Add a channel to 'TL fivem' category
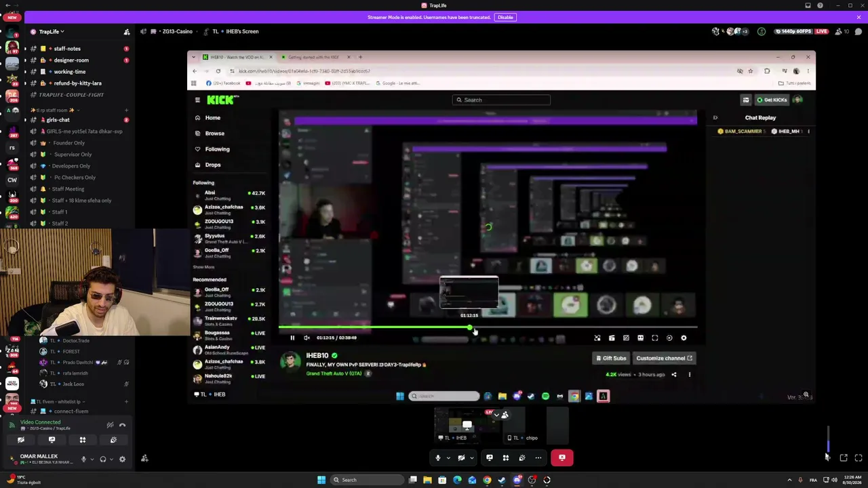 point(126,401)
